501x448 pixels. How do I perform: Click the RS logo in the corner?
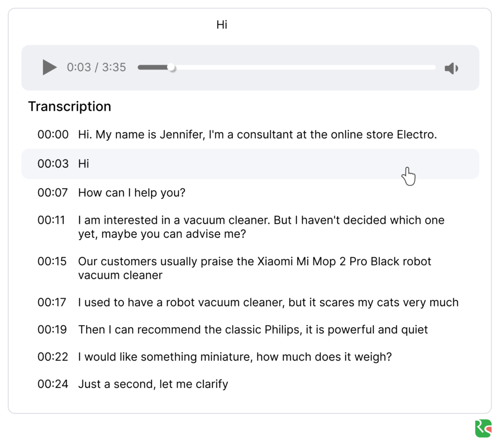tap(482, 428)
